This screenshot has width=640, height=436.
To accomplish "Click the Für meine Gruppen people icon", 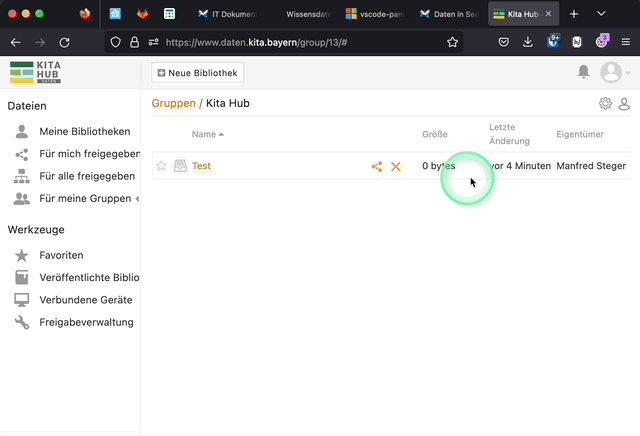I will 22,199.
